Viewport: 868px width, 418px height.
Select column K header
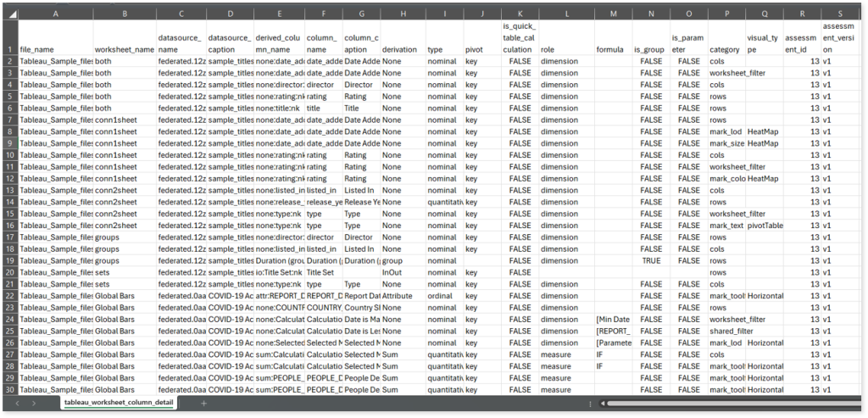tap(520, 14)
